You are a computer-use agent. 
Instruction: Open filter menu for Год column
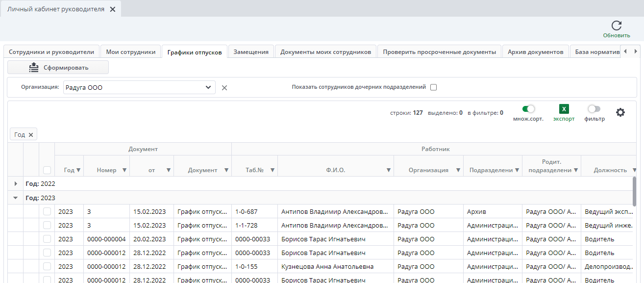tap(78, 170)
